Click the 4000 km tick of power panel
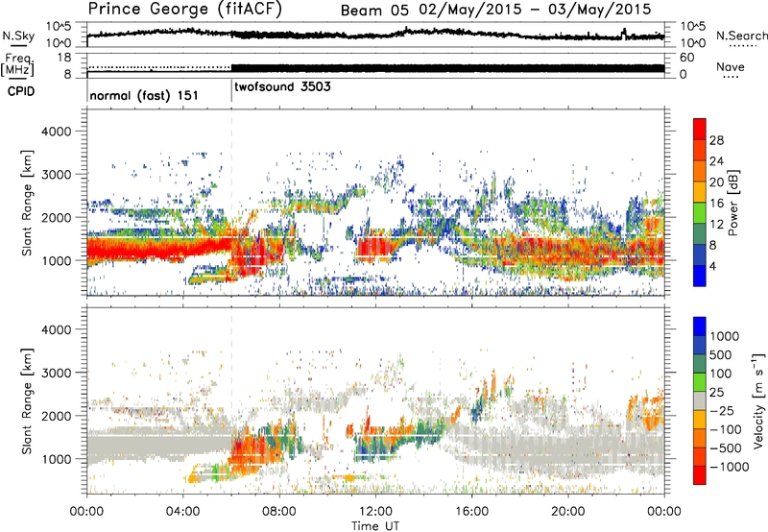 (57, 132)
